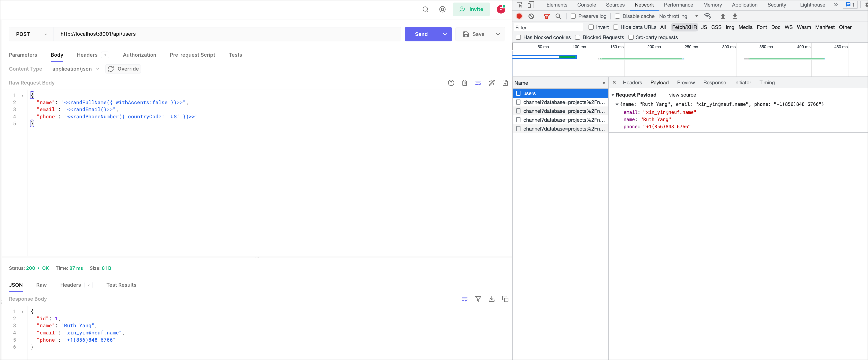Copy the response body
The width and height of the screenshot is (868, 360).
[x=505, y=299]
